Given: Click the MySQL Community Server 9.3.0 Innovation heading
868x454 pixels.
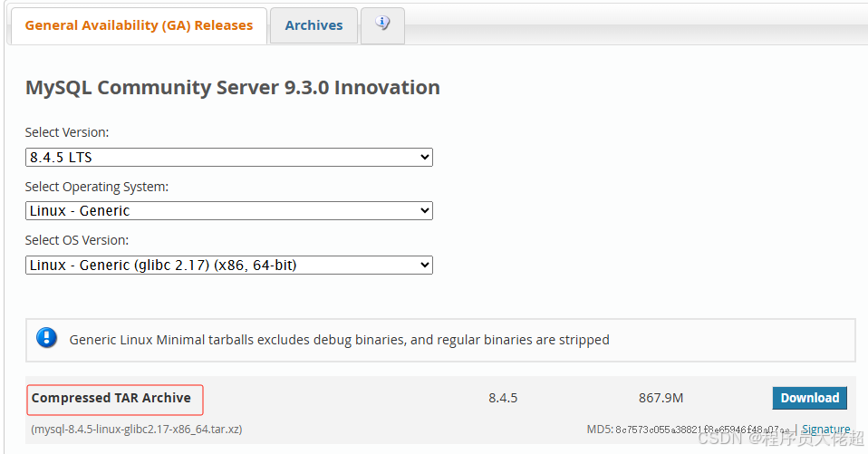Looking at the screenshot, I should click(233, 88).
